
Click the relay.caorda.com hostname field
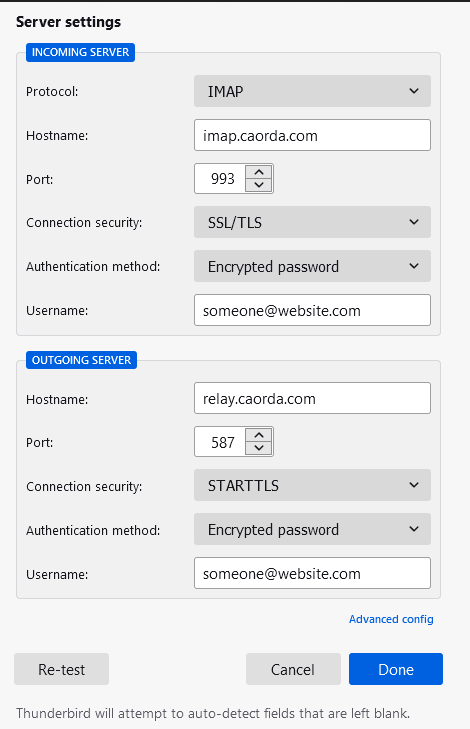click(x=312, y=398)
